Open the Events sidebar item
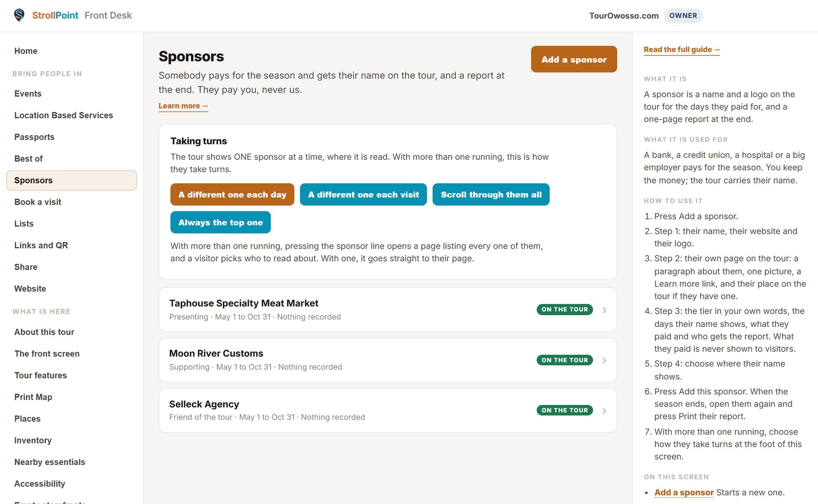This screenshot has height=504, width=818. tap(28, 94)
